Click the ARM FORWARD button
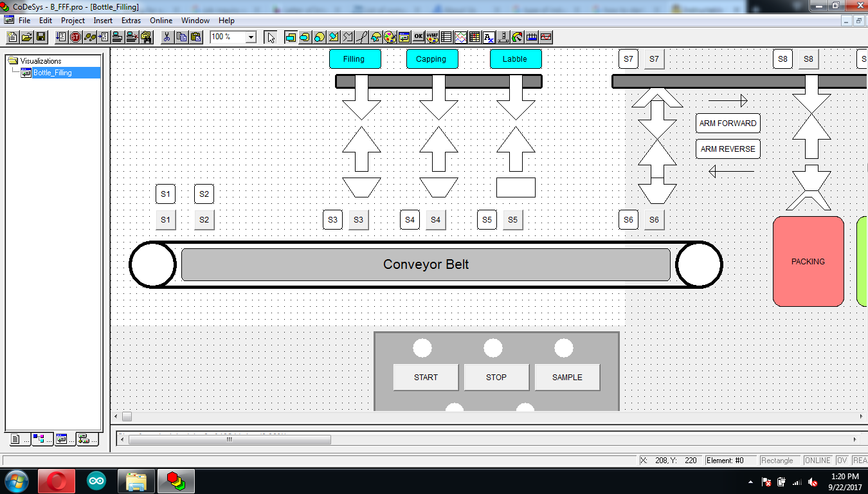The width and height of the screenshot is (868, 494). tap(727, 123)
